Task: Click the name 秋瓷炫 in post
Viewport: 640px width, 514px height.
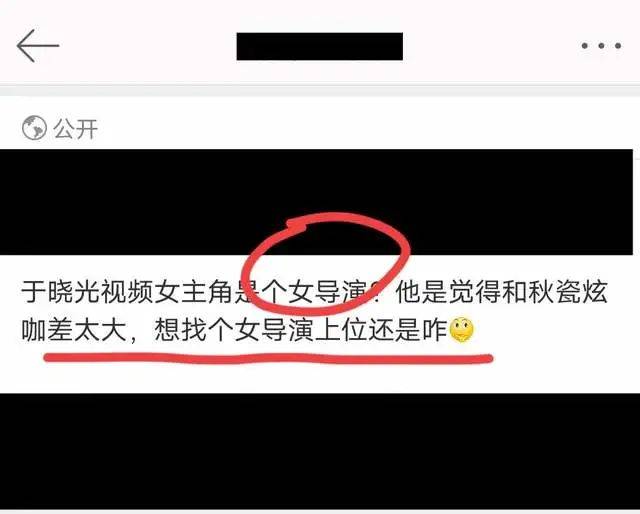Action: point(568,291)
